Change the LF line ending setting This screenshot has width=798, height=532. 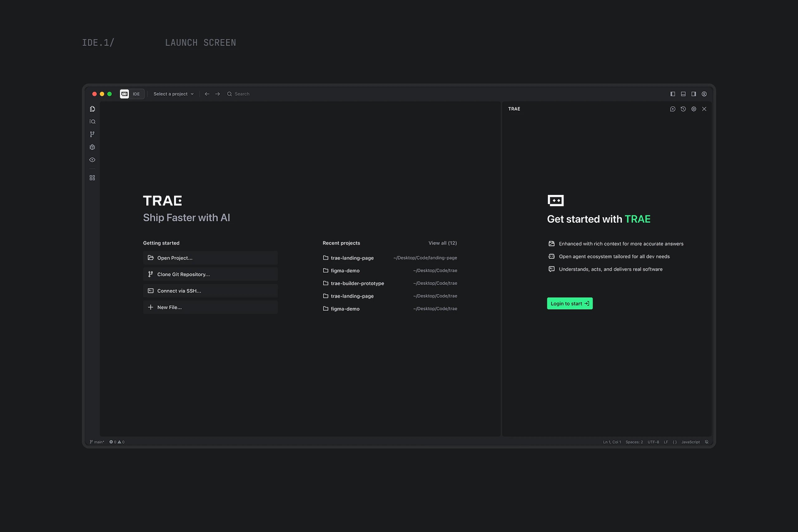pos(666,442)
